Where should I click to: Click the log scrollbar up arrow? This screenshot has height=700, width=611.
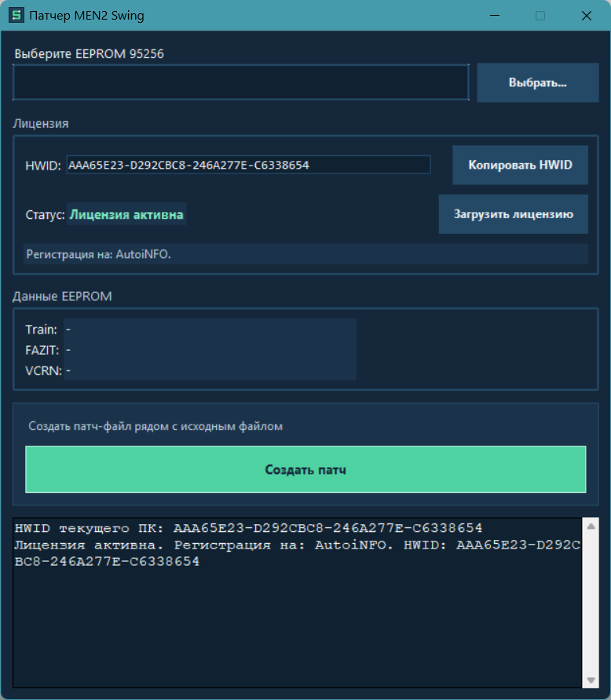click(591, 525)
